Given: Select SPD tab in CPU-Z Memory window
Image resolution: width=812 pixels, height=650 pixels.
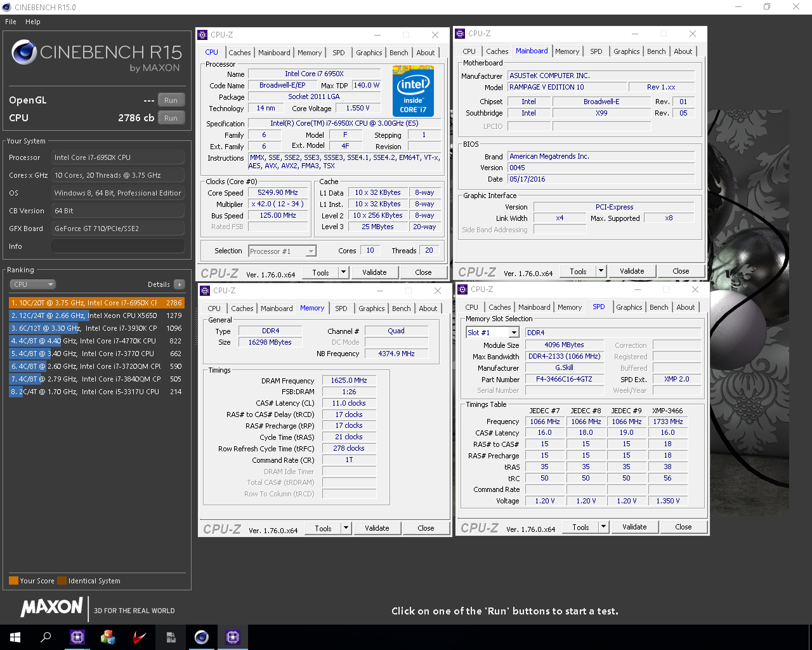Looking at the screenshot, I should tap(341, 308).
